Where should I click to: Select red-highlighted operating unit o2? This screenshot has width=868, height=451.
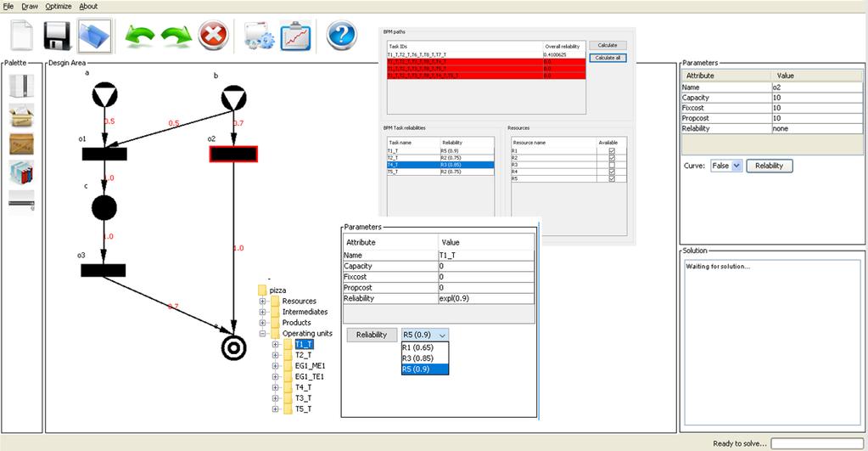(x=233, y=154)
